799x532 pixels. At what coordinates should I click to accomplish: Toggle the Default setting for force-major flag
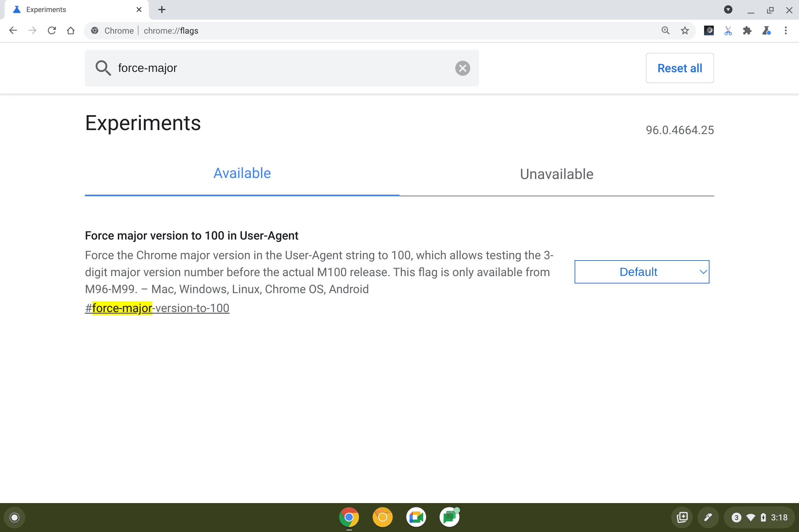(641, 271)
